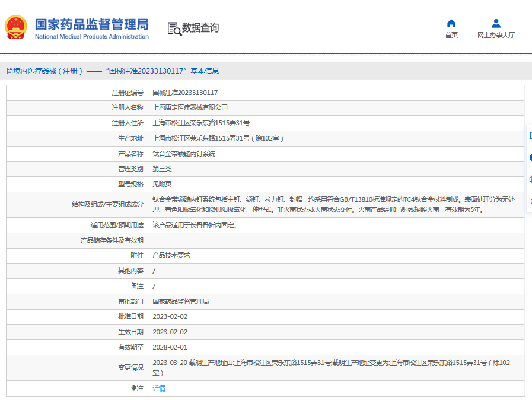Click the 首页 home icon

click(x=451, y=23)
